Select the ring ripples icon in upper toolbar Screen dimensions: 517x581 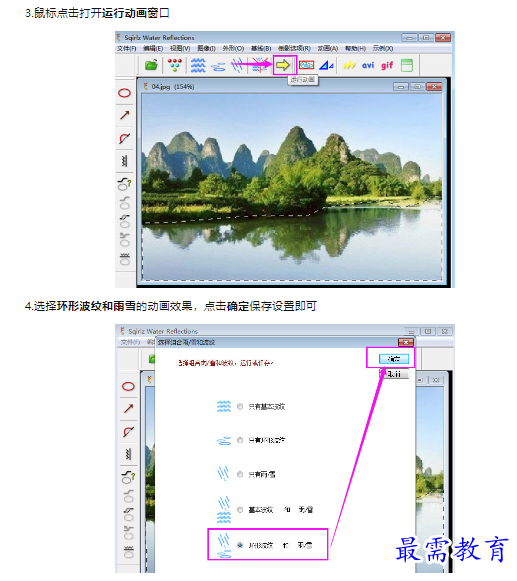(x=218, y=67)
